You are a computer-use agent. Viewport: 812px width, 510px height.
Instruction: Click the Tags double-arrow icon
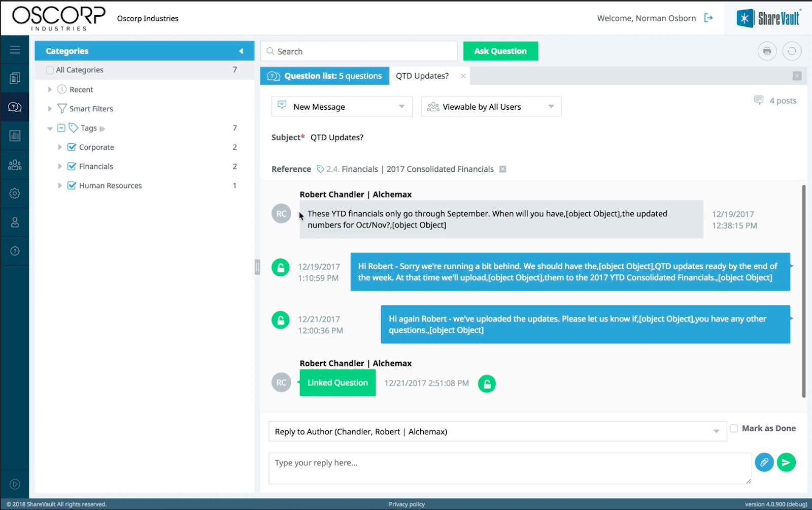pyautogui.click(x=102, y=129)
